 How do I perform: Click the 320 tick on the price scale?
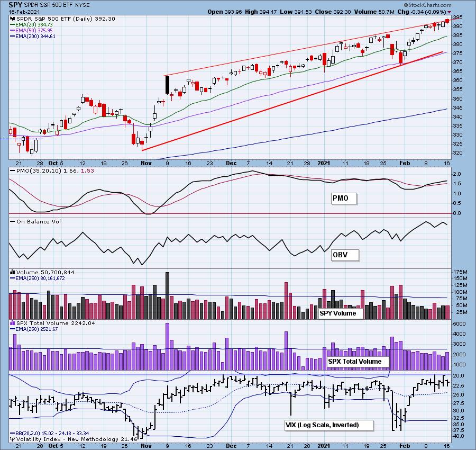coord(458,153)
